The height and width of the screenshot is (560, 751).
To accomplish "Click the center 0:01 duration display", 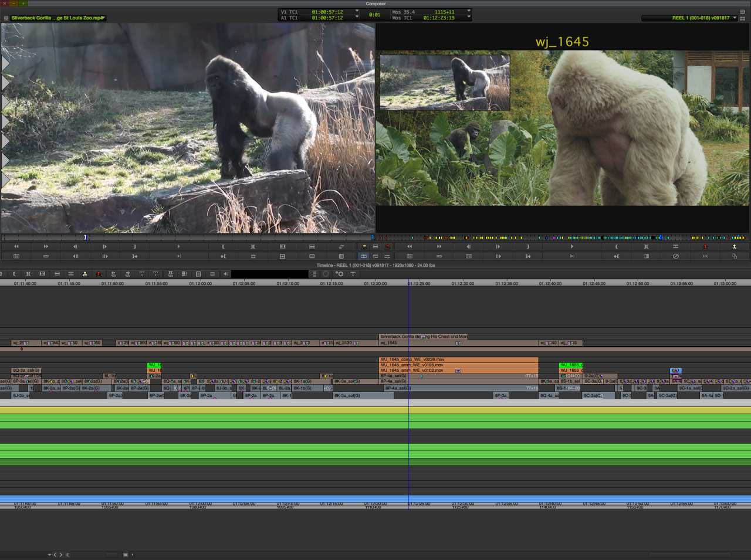I will 375,15.
